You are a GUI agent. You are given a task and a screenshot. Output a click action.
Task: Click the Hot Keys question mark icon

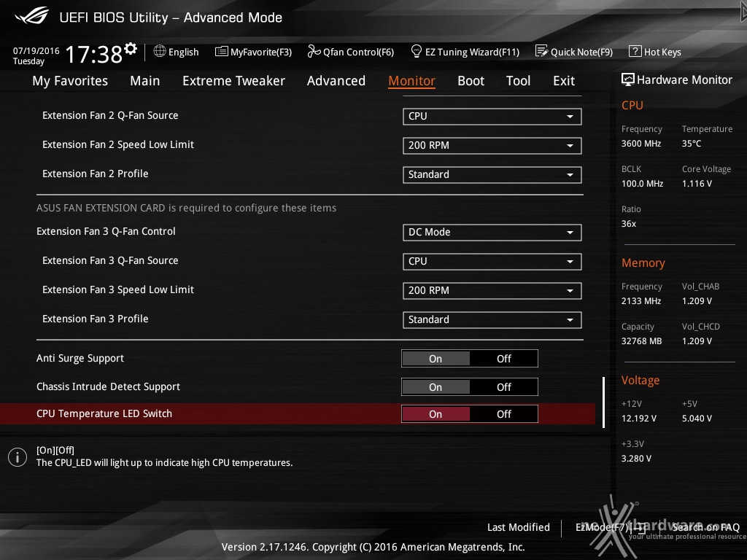coord(635,51)
